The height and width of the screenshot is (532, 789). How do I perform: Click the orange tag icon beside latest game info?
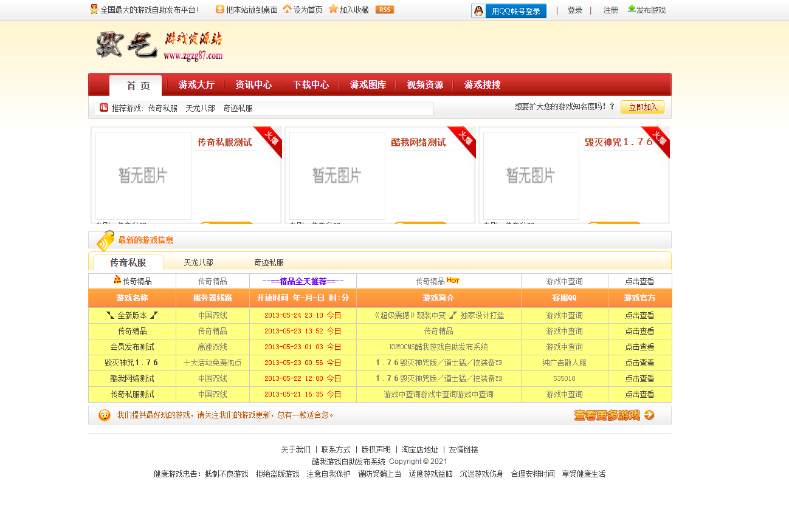pyautogui.click(x=105, y=240)
